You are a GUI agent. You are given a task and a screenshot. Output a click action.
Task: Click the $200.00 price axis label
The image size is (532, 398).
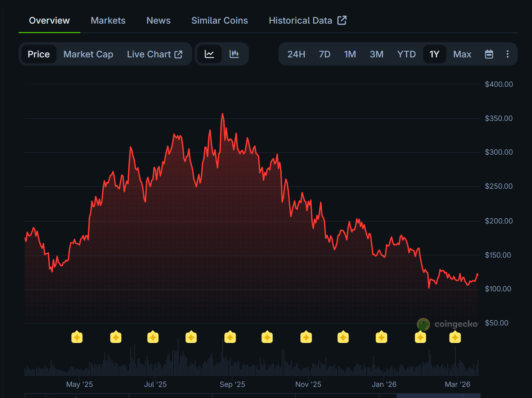click(499, 221)
